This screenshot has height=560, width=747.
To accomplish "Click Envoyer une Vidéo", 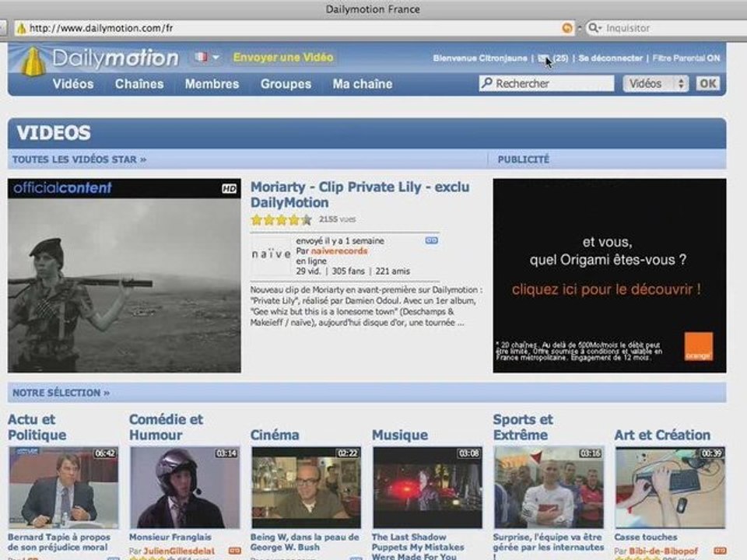I will coord(283,58).
